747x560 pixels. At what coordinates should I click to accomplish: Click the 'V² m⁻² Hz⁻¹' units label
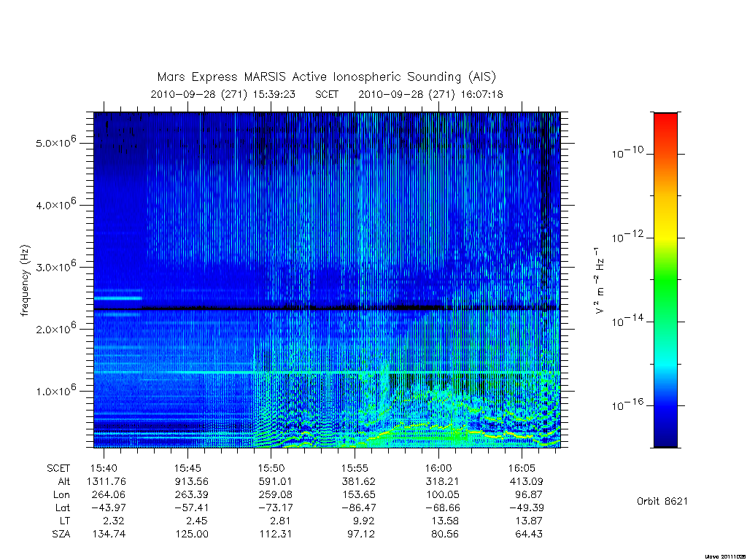tap(599, 281)
